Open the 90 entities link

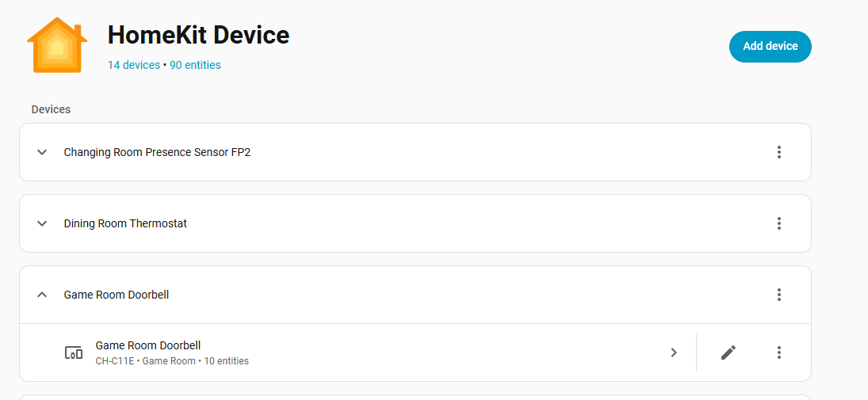[195, 65]
